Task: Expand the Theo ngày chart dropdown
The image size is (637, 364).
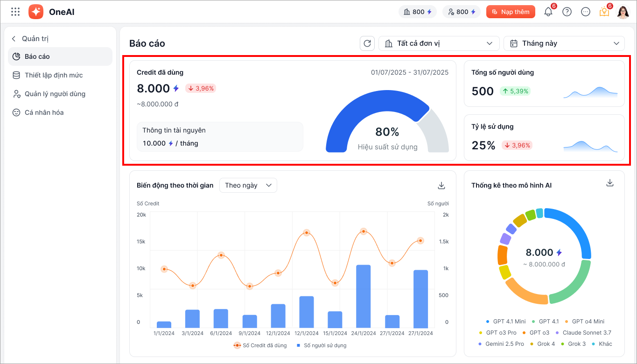Action: click(x=248, y=185)
